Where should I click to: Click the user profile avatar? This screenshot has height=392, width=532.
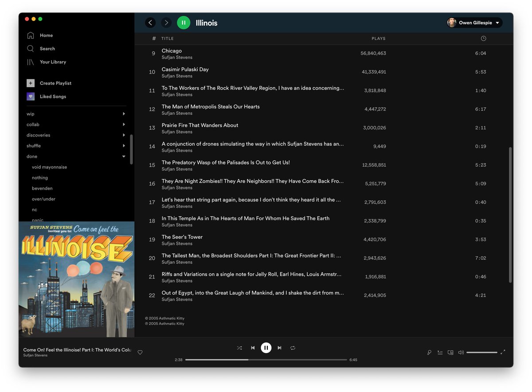pyautogui.click(x=452, y=23)
